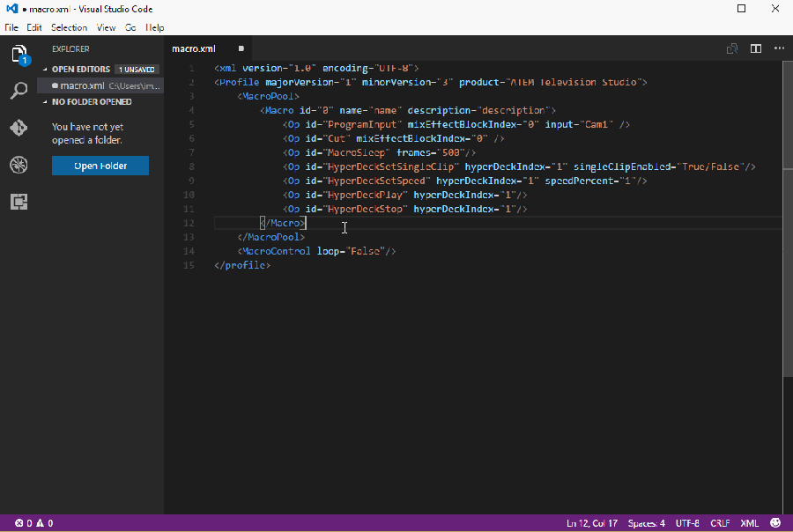This screenshot has width=793, height=532.
Task: Click Ln 12, Col 17 in status bar
Action: click(592, 523)
